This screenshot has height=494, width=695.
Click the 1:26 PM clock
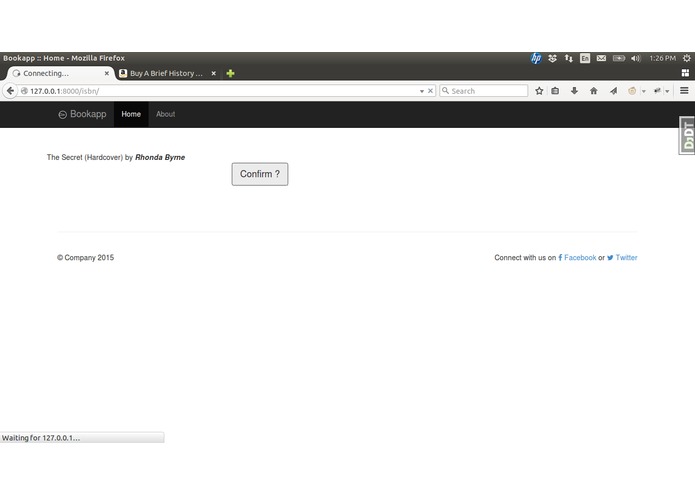pyautogui.click(x=663, y=58)
